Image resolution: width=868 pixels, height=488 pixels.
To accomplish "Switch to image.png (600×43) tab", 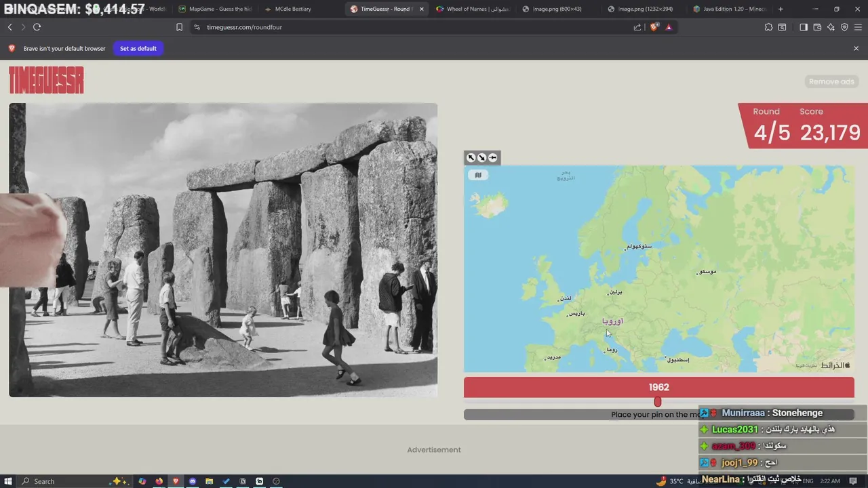I will (x=557, y=9).
